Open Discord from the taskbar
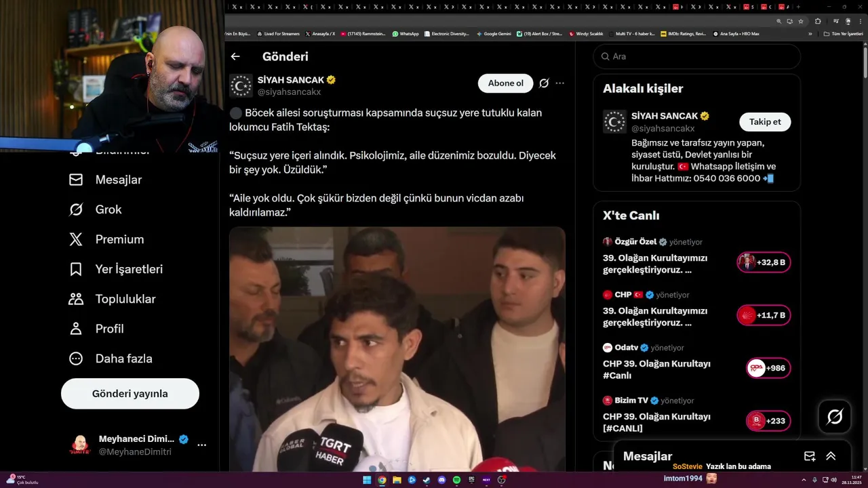 click(441, 480)
